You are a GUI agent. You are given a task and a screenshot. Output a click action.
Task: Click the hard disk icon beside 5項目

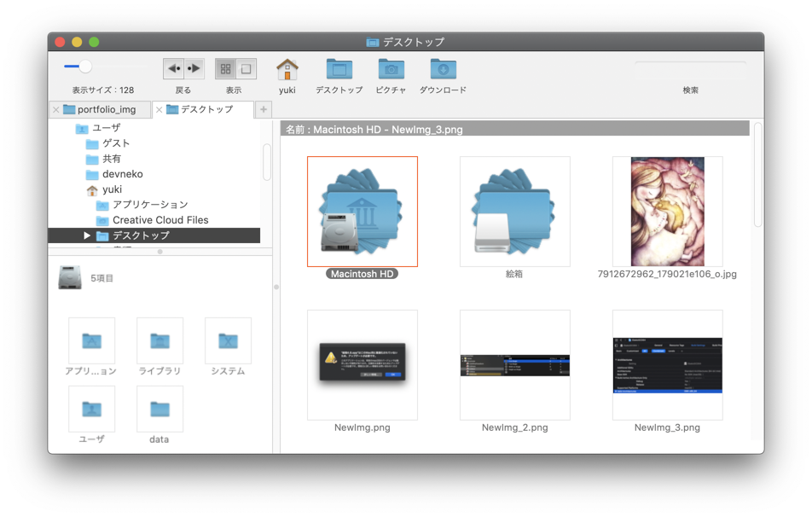click(70, 277)
